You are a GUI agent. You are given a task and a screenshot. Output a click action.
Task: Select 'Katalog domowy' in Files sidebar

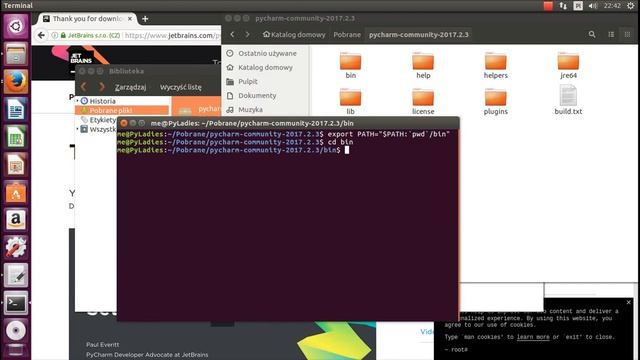(x=265, y=67)
